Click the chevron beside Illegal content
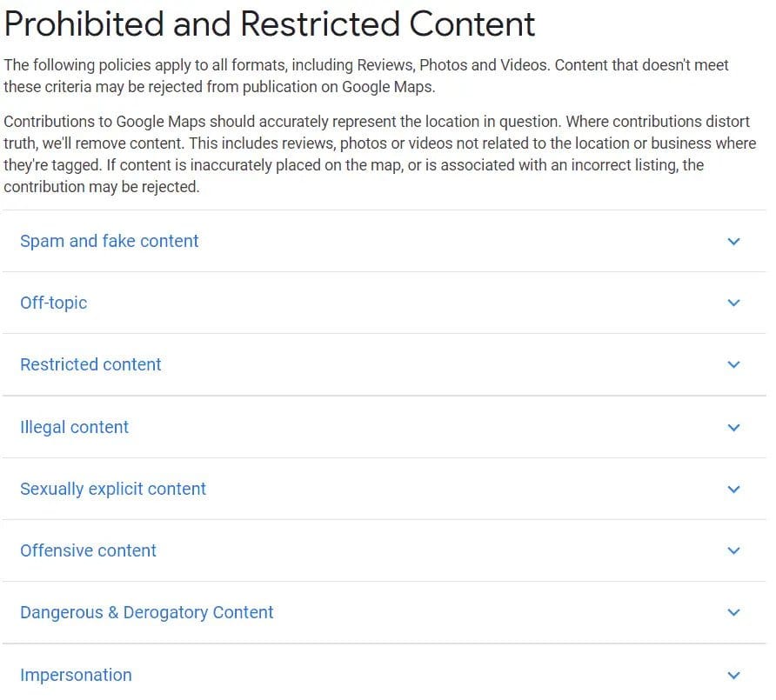Viewport: 776px width, 700px height. (x=733, y=428)
